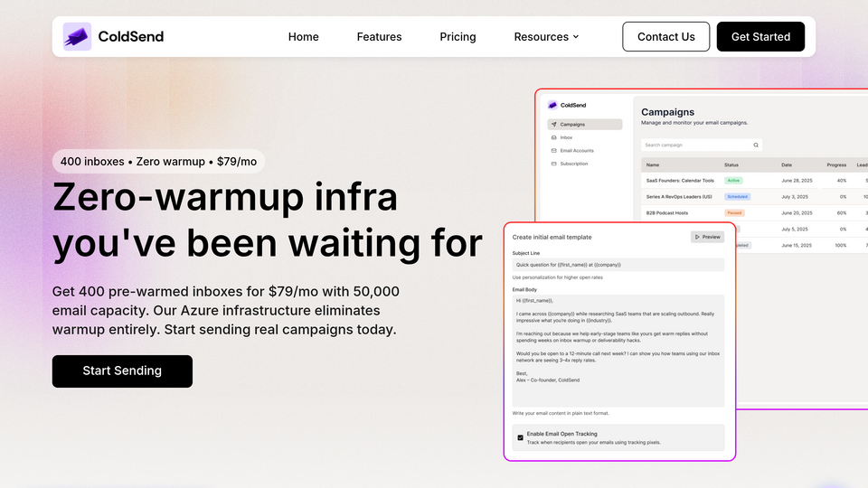Image resolution: width=868 pixels, height=488 pixels.
Task: Click the magnifier icon in Search campaign
Action: coord(756,145)
